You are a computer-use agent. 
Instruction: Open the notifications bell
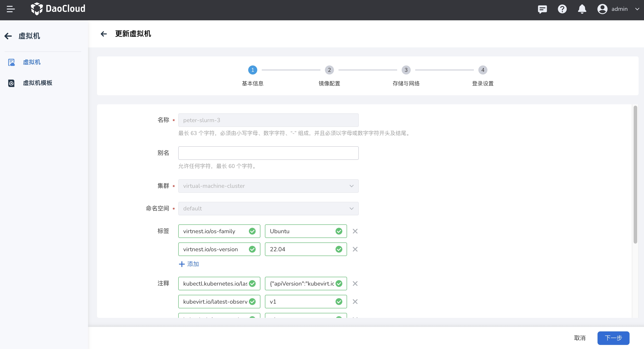click(x=582, y=9)
